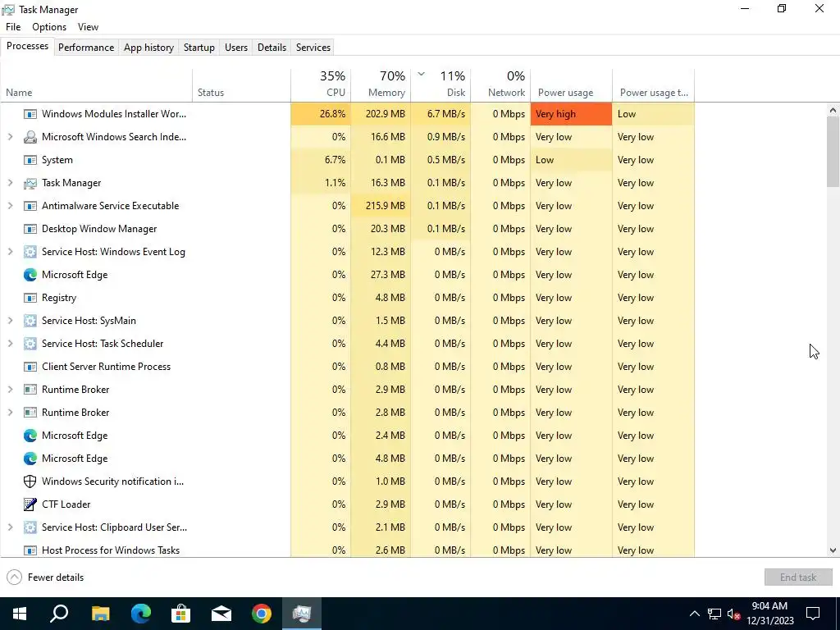Click the Service Host: SysMain gear icon
Image resolution: width=840 pixels, height=630 pixels.
click(x=30, y=321)
